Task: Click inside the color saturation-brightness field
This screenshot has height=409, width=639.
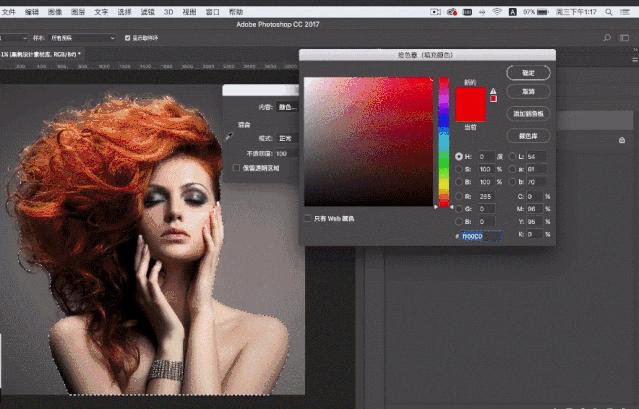Action: point(368,141)
